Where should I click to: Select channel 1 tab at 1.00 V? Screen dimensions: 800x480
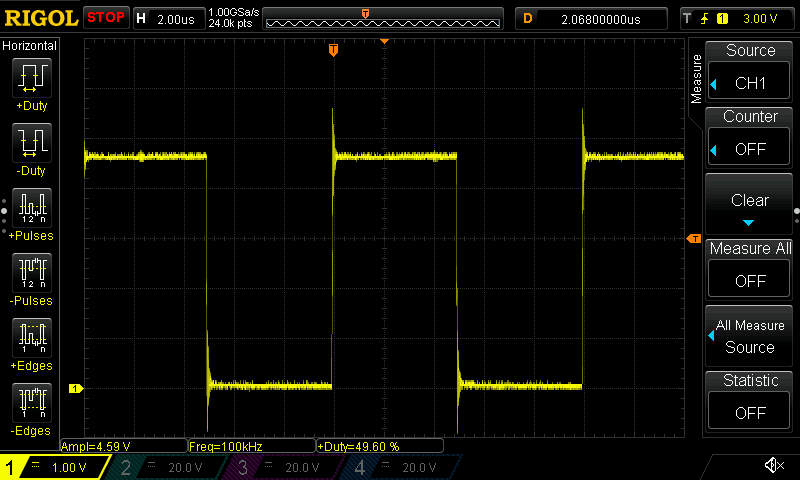[x=54, y=467]
